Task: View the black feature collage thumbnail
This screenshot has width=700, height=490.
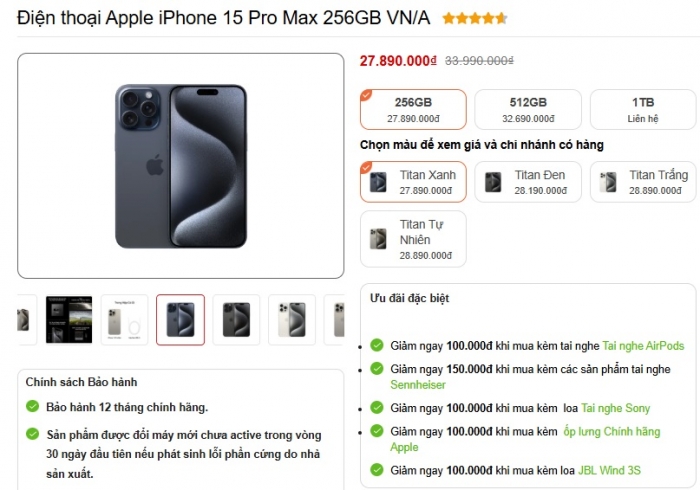Action: tap(69, 320)
